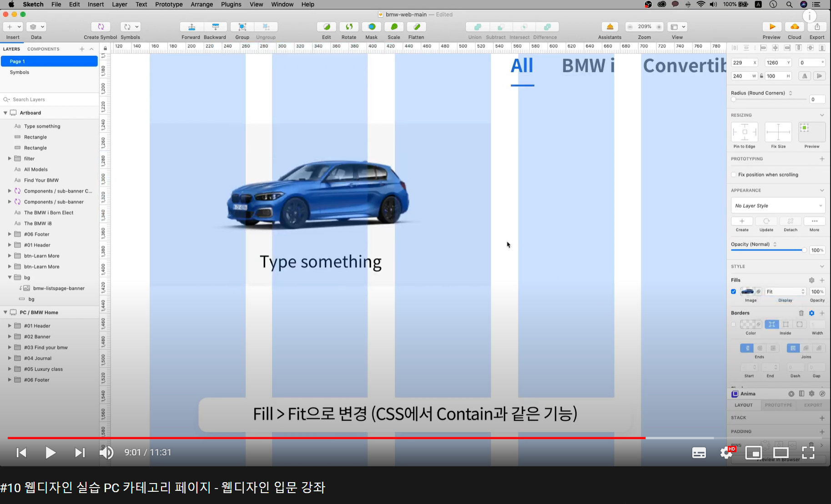Viewport: 831px width, 504px height.
Task: Open the Prototype menu
Action: pos(169,4)
